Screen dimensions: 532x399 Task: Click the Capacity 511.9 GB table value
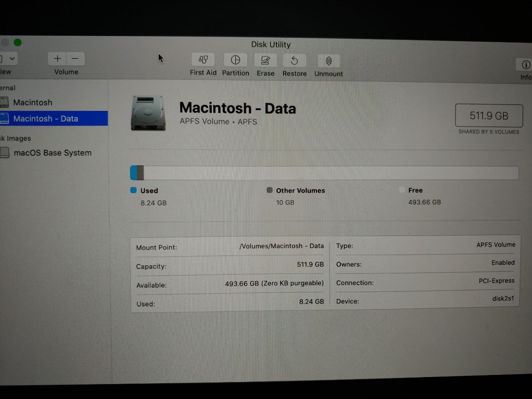coord(310,264)
